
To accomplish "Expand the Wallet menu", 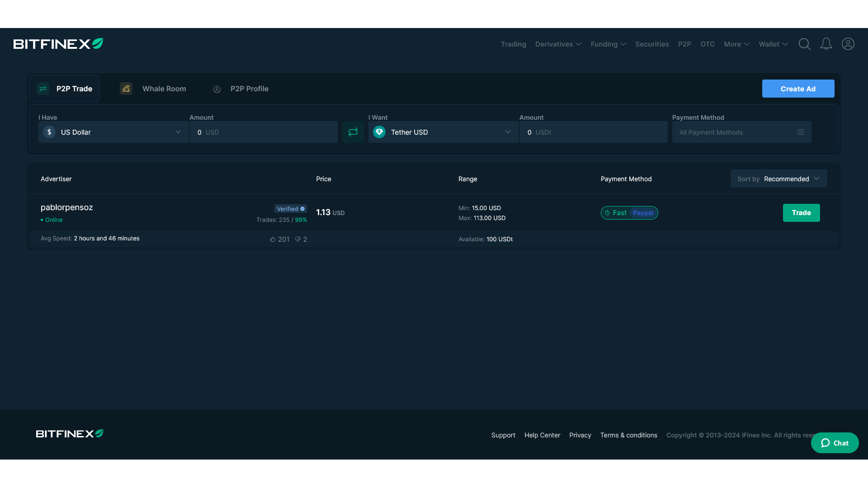I will coord(773,44).
